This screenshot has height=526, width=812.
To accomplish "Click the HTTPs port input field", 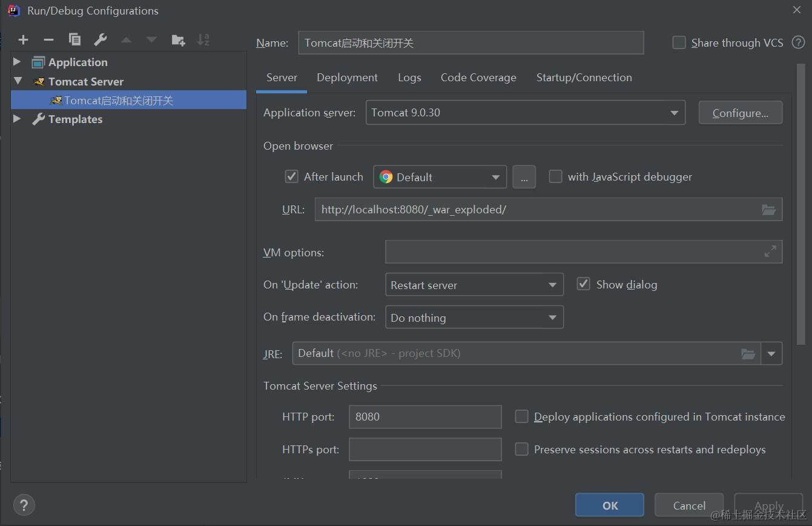I will pyautogui.click(x=425, y=449).
